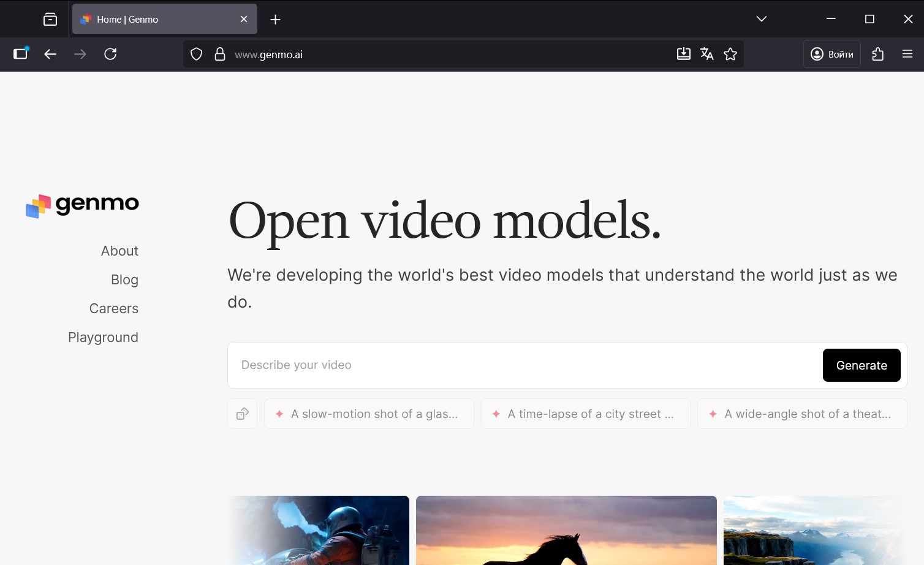
Task: Go to the Careers page
Action: coord(113,308)
